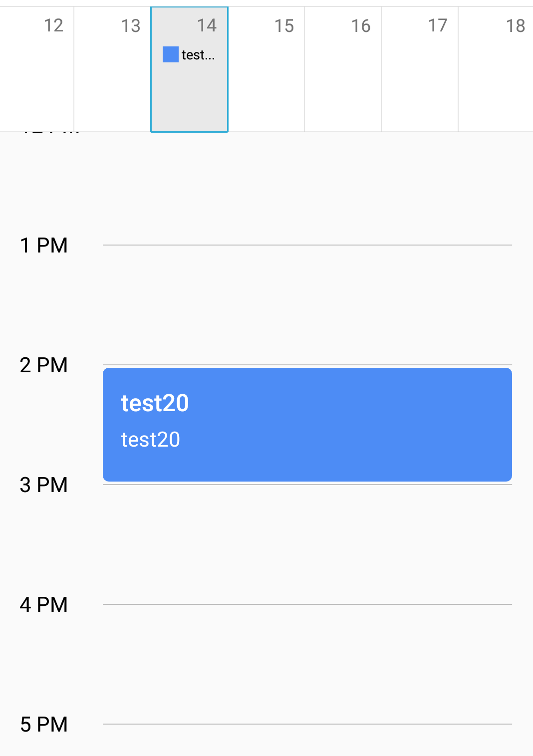Click the 5 PM time label

pos(44,725)
